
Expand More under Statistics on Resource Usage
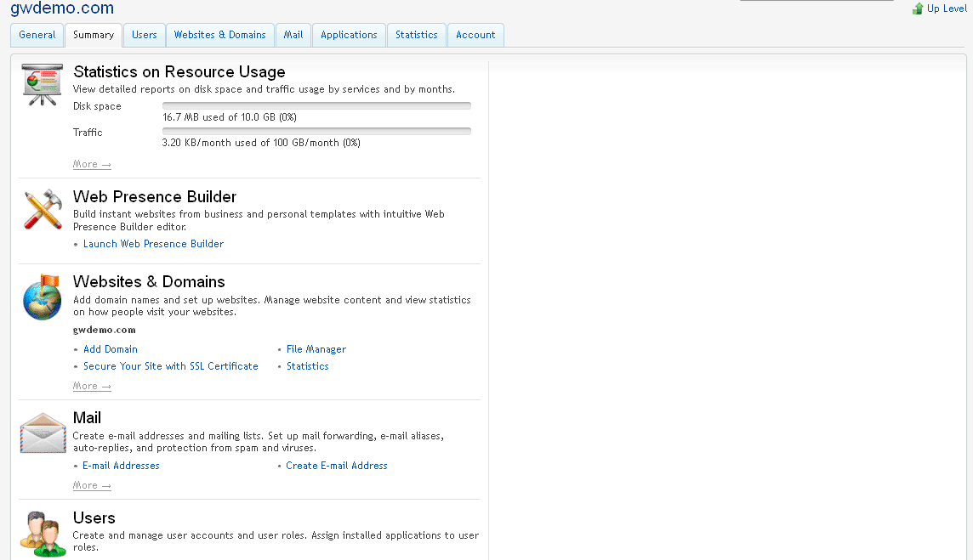92,164
